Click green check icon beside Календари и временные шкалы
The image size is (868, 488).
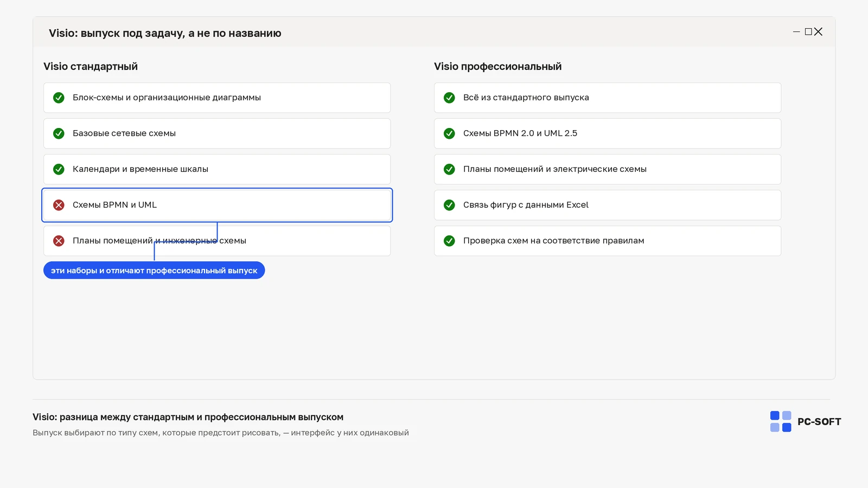coord(59,169)
